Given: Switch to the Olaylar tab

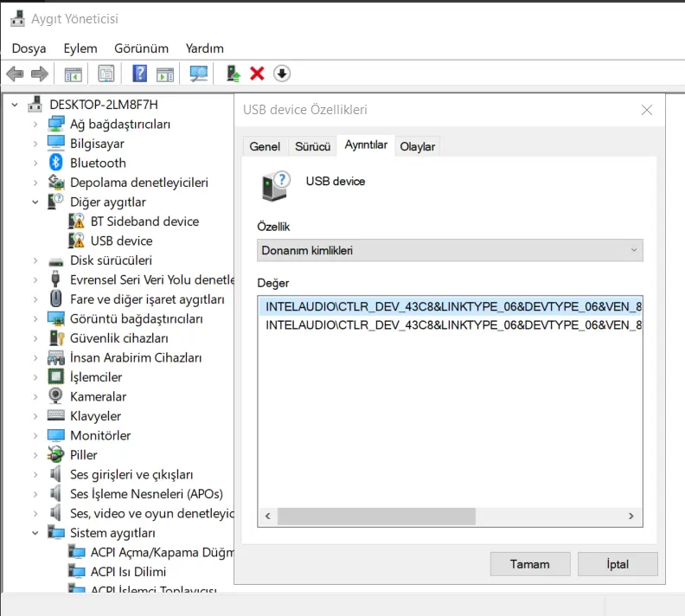Looking at the screenshot, I should [x=417, y=146].
